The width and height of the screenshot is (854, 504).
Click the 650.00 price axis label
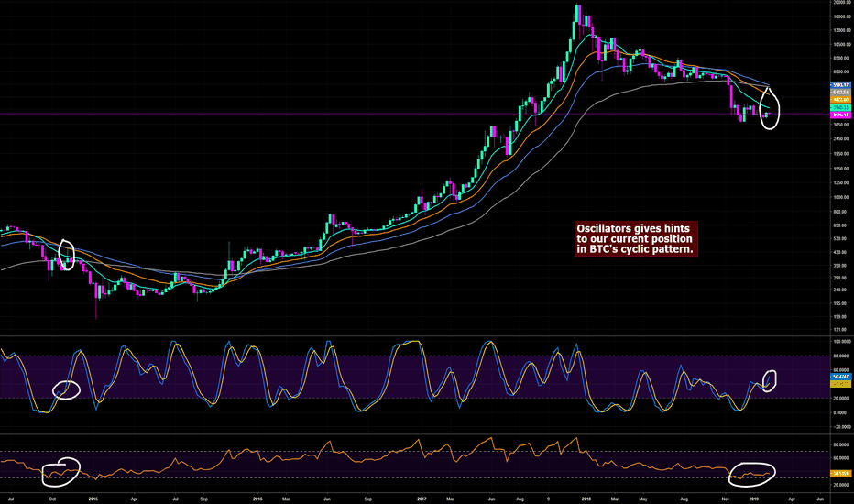[842, 225]
